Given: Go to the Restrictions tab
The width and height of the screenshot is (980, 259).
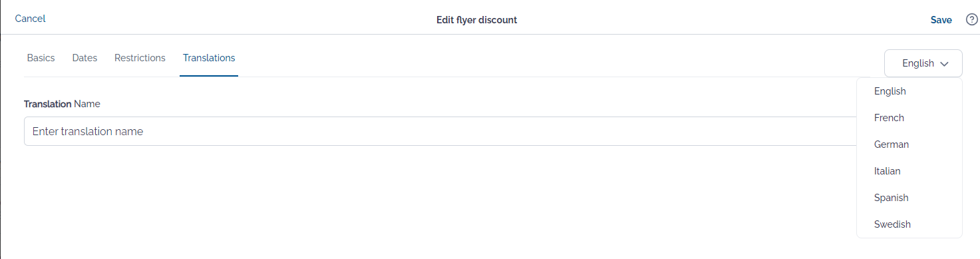Looking at the screenshot, I should [140, 58].
